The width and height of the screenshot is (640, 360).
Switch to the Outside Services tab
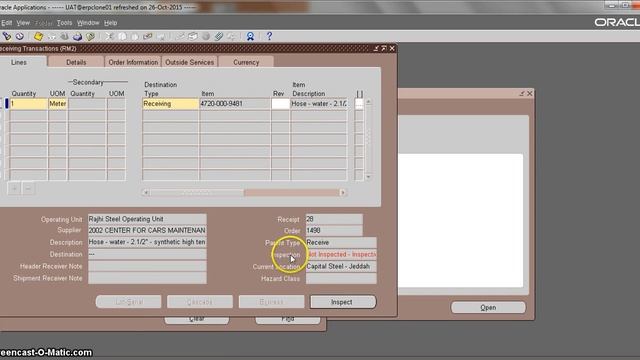tap(189, 62)
